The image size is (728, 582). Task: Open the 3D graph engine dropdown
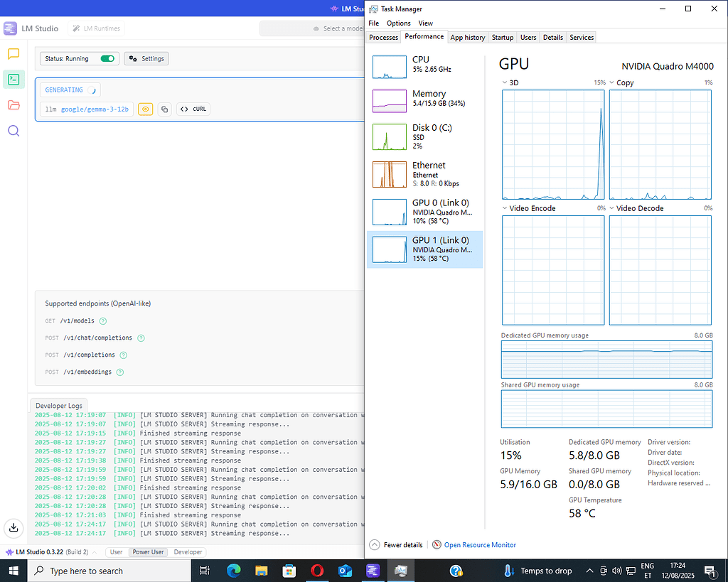coord(509,83)
